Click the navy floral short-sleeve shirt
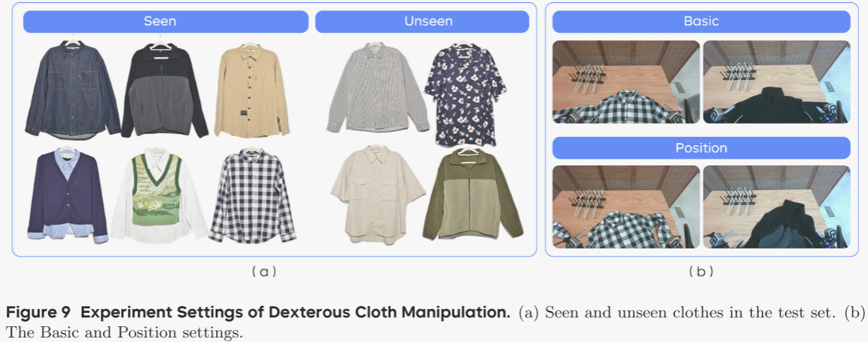The height and width of the screenshot is (342, 868). (x=466, y=92)
